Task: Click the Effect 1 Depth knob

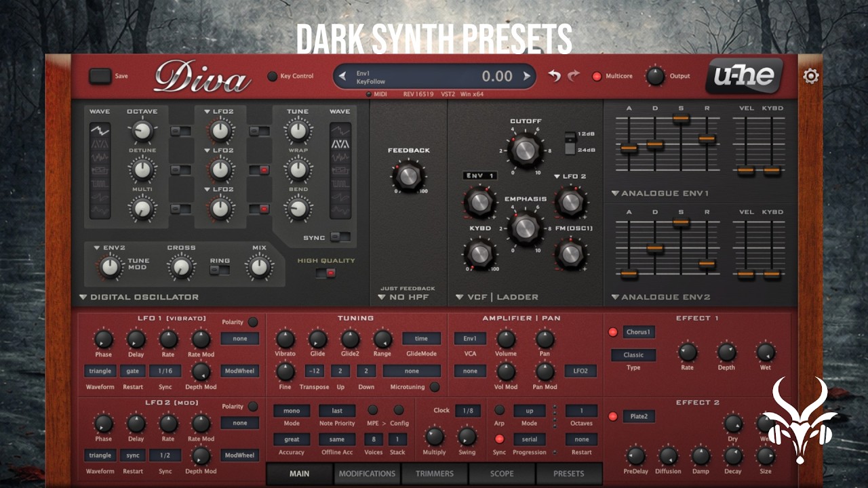Action: point(726,352)
